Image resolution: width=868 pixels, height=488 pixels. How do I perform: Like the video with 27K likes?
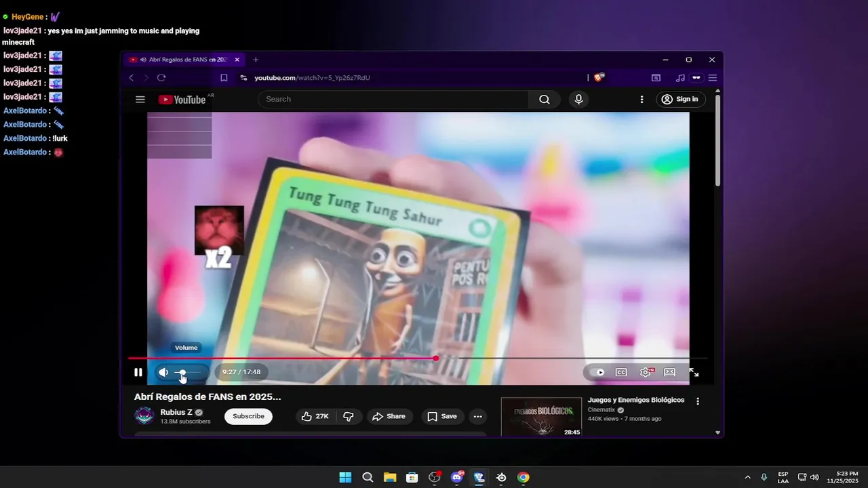click(315, 416)
